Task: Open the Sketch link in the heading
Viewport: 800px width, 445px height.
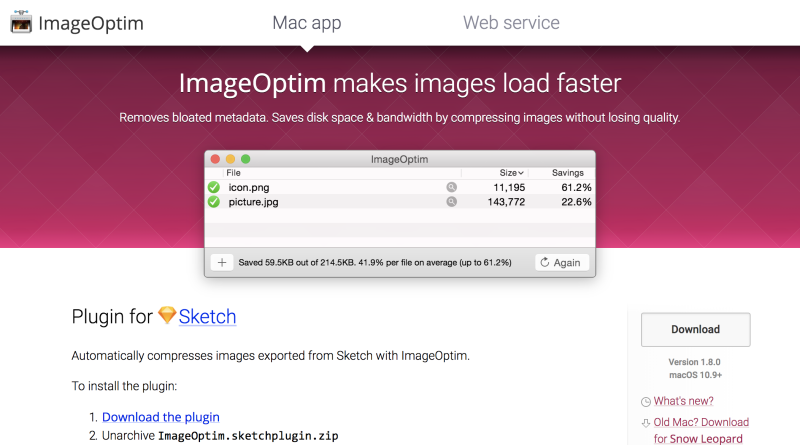Action: [x=207, y=317]
